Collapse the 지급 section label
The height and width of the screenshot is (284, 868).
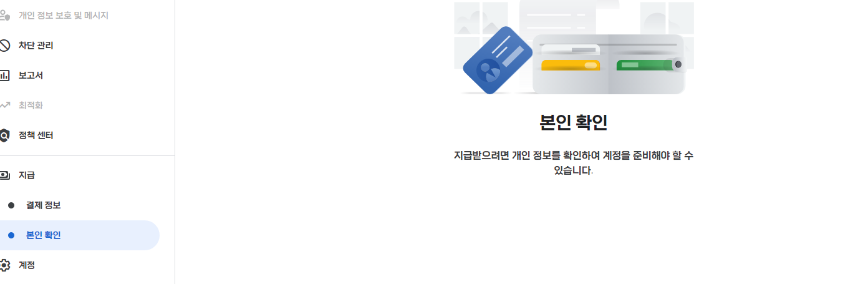coord(27,175)
